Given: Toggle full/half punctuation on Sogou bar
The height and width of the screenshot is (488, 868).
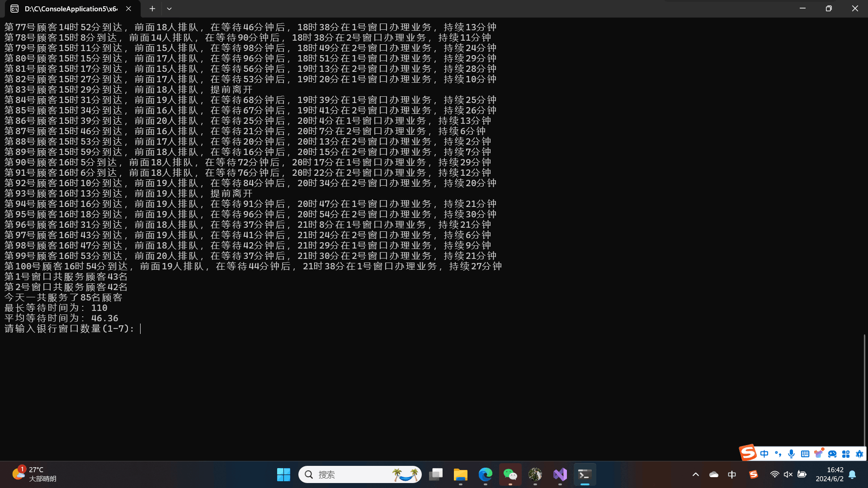Looking at the screenshot, I should click(778, 454).
